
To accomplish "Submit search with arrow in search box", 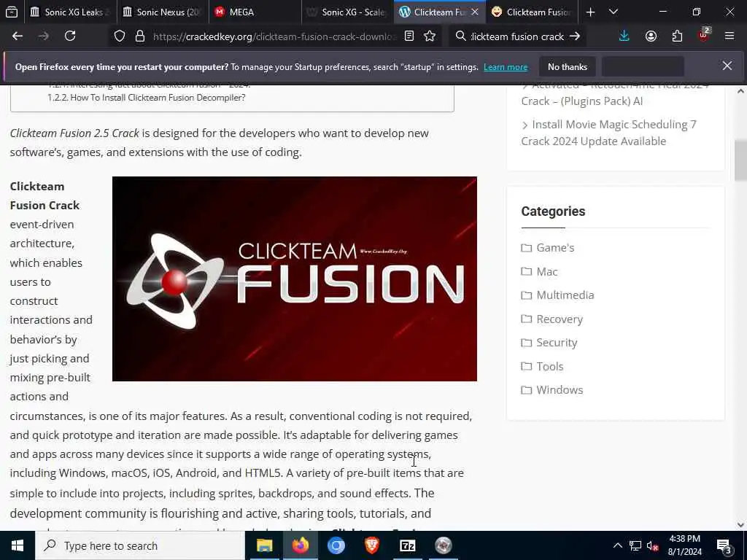I will pos(575,36).
